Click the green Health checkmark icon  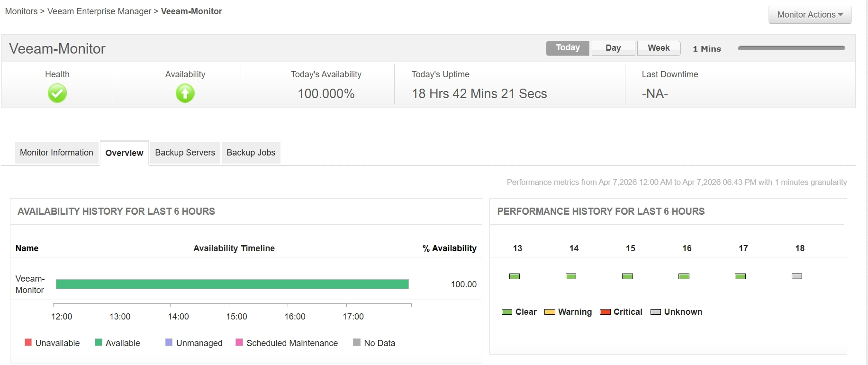57,93
